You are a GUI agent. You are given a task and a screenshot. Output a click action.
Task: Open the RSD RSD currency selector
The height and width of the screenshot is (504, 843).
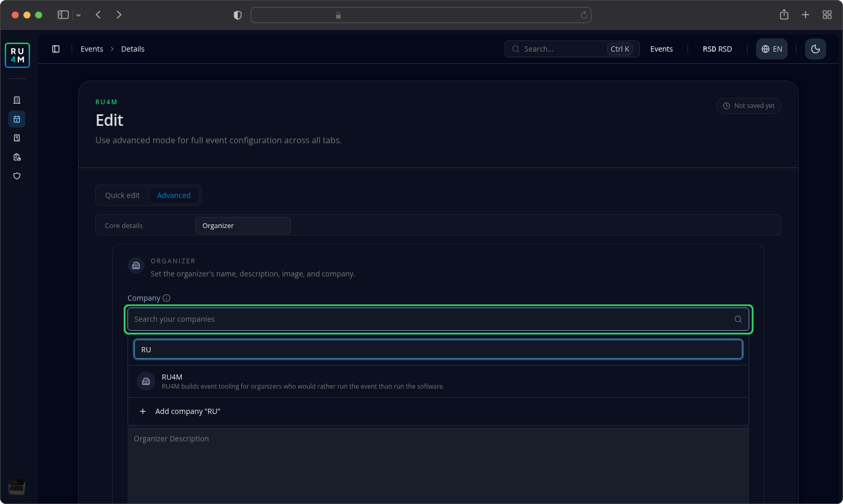tap(717, 49)
